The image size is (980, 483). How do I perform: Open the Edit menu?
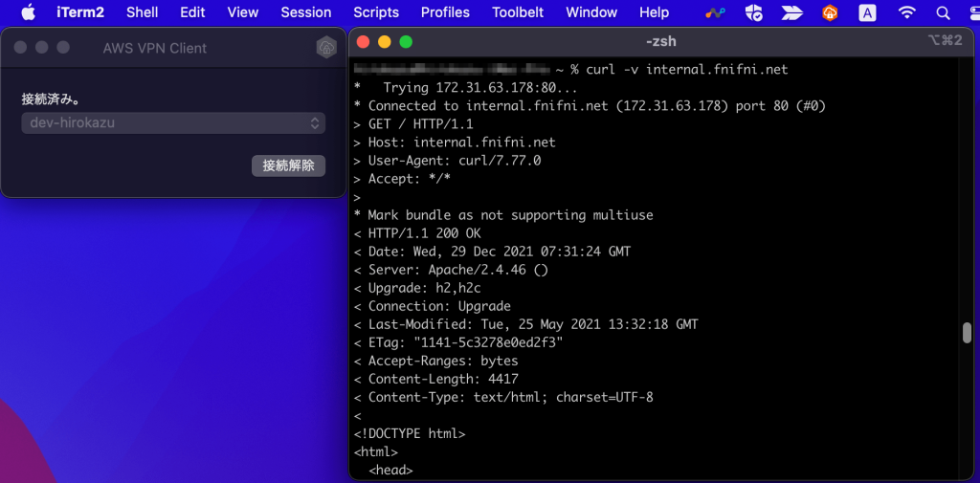192,11
